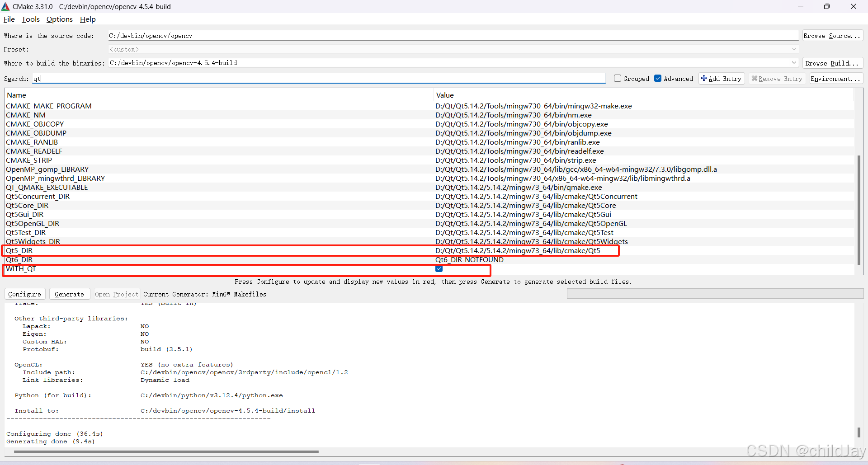Image resolution: width=868 pixels, height=465 pixels.
Task: Toggle the Grouped checkbox
Action: pyautogui.click(x=618, y=78)
